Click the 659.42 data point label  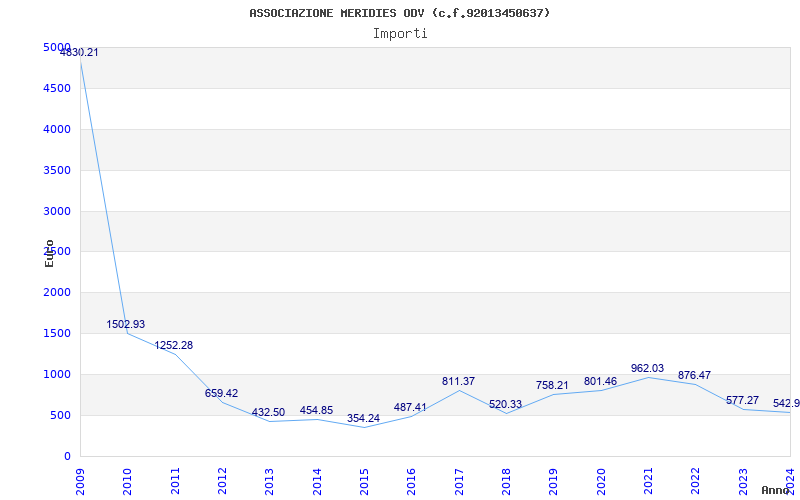pos(221,393)
